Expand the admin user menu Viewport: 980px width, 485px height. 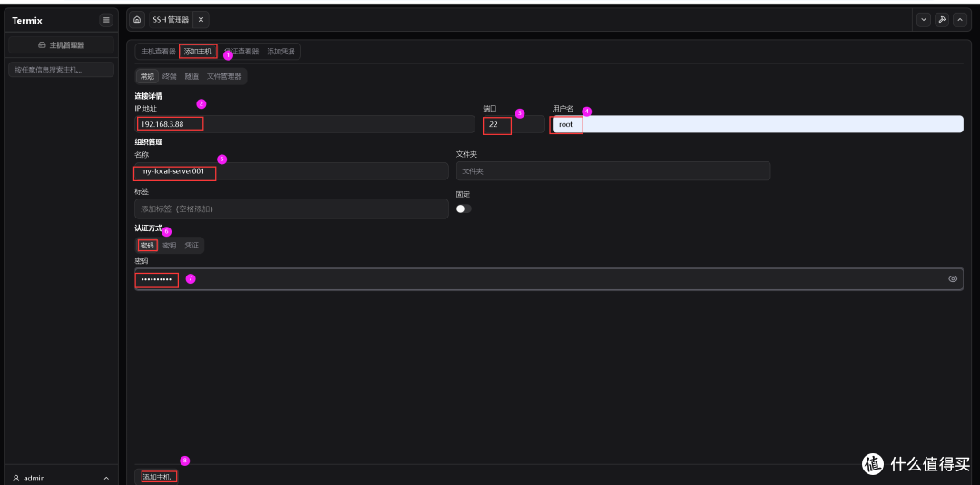pyautogui.click(x=62, y=478)
